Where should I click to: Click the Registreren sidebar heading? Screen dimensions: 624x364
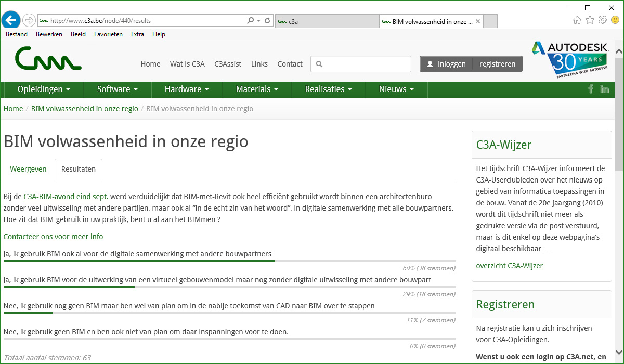pos(505,304)
